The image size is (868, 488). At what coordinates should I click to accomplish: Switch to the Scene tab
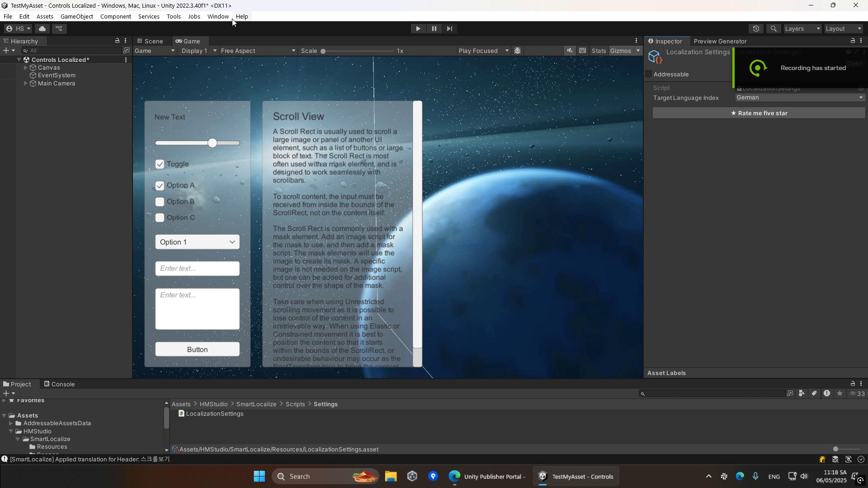pyautogui.click(x=150, y=41)
